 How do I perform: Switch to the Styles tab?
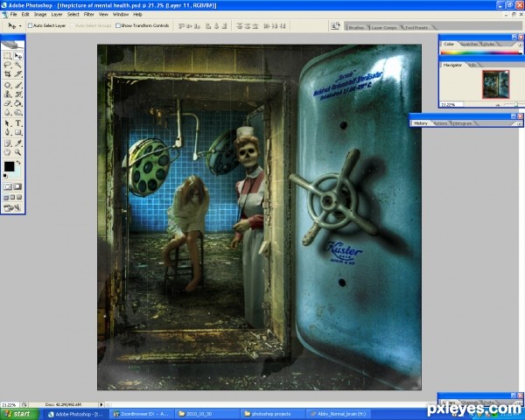point(489,45)
